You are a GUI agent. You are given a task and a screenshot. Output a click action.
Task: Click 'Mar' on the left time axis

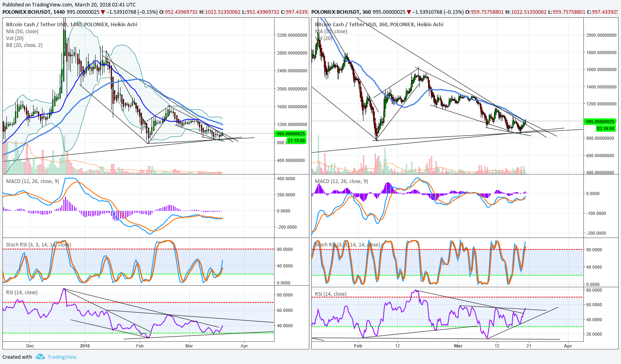coord(189,346)
